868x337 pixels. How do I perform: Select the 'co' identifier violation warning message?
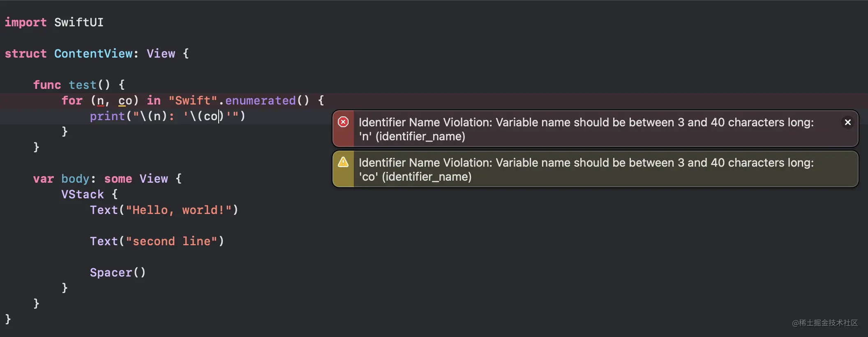coord(586,170)
